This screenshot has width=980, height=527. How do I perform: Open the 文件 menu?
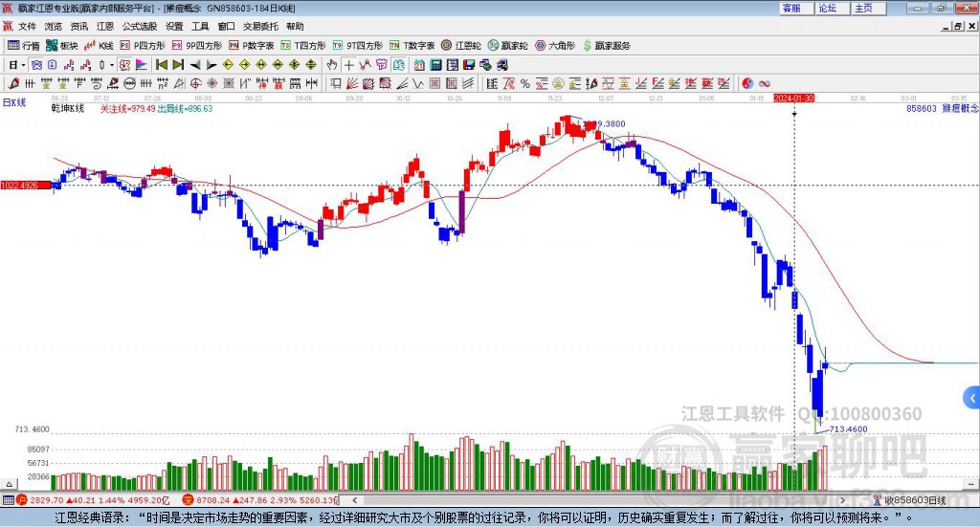(28, 26)
